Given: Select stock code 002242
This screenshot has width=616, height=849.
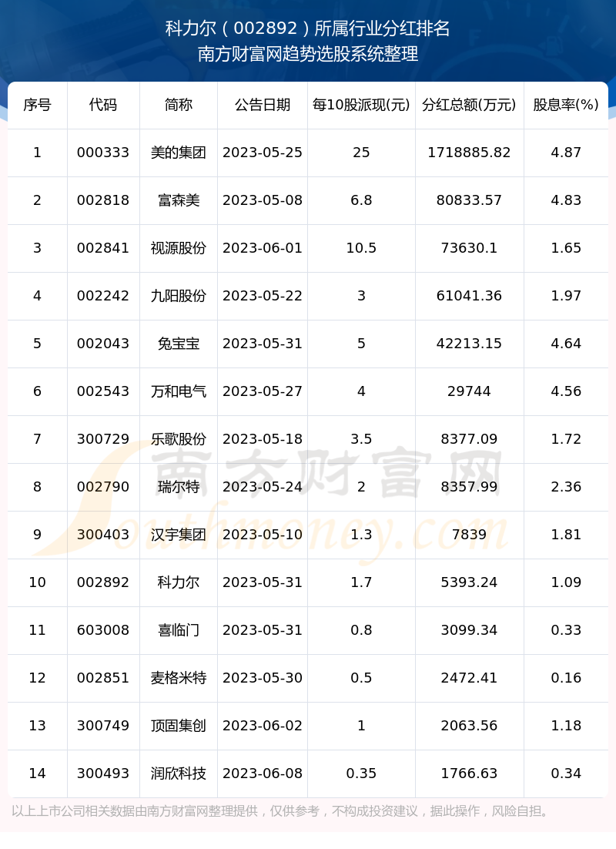Looking at the screenshot, I should pos(103,296).
